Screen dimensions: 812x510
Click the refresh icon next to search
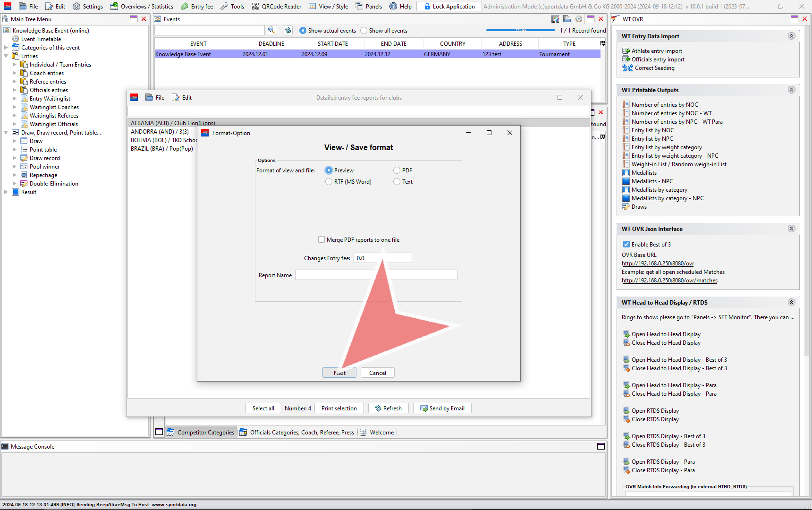pos(288,30)
